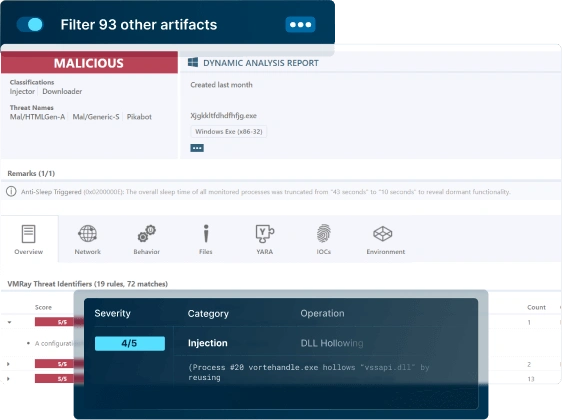Expand the 5/5 threat row with count 2
Image resolution: width=562 pixels, height=420 pixels.
[x=8, y=364]
